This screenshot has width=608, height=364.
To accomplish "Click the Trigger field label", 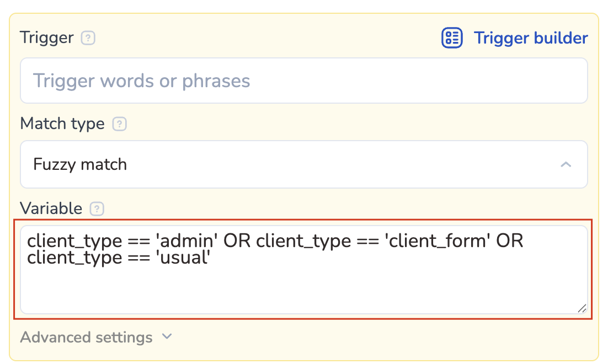I will click(x=47, y=38).
